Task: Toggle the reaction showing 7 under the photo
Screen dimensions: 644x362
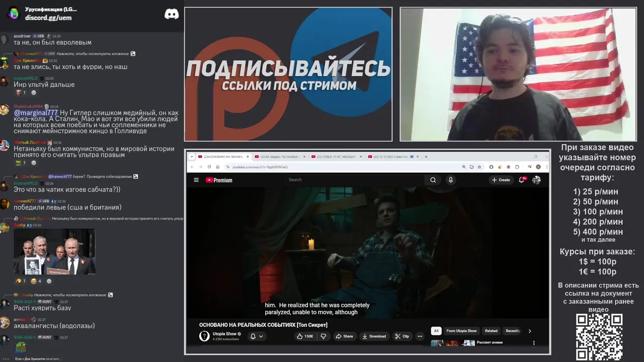Action: [21, 281]
